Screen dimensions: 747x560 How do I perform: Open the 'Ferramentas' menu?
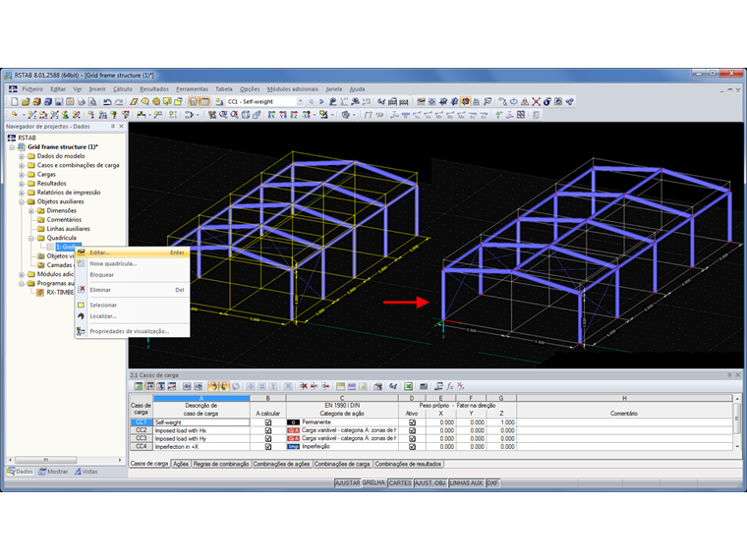[x=192, y=89]
